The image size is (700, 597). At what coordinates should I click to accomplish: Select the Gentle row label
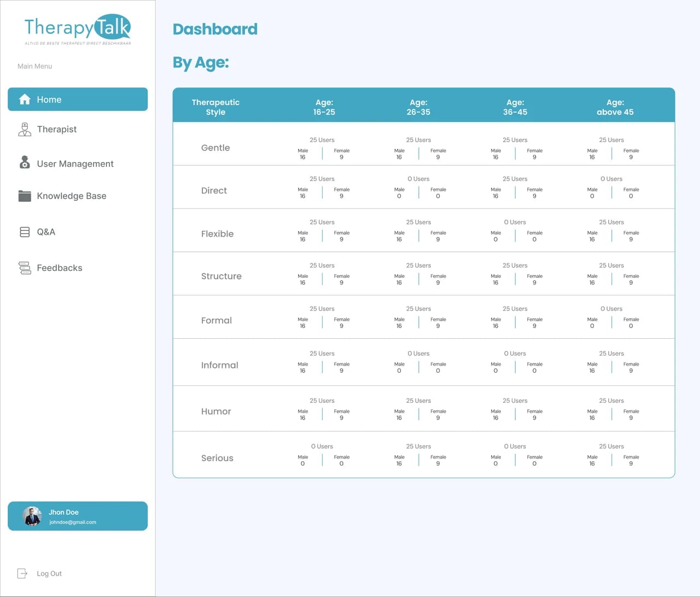pyautogui.click(x=215, y=148)
